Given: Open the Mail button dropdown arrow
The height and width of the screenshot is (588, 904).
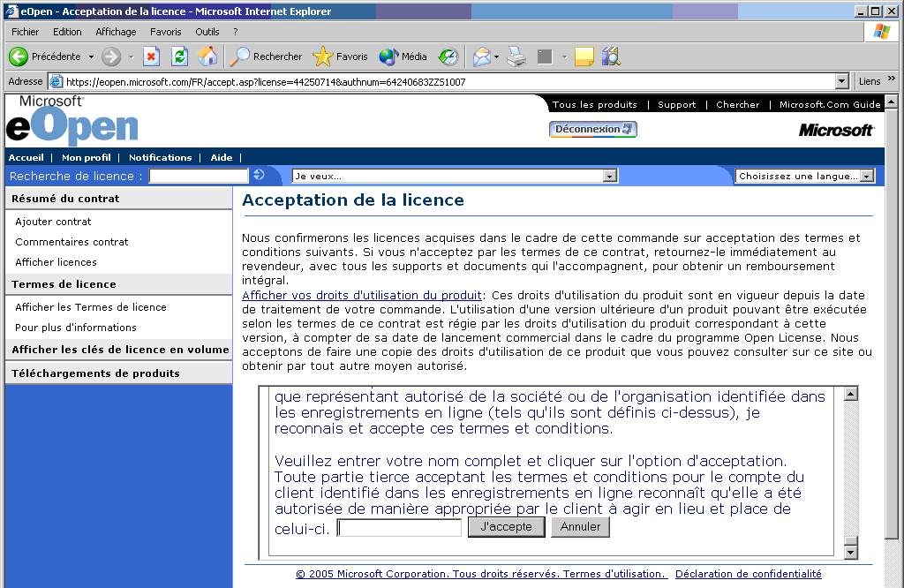Looking at the screenshot, I should [x=496, y=57].
